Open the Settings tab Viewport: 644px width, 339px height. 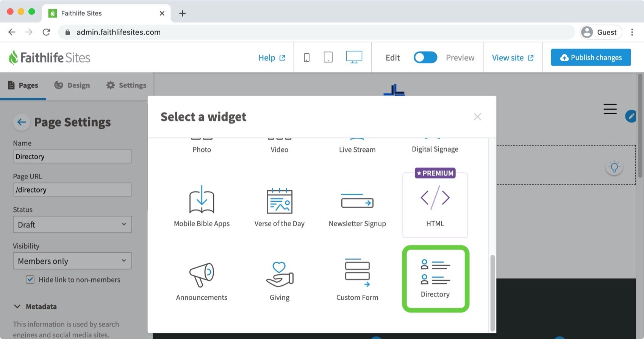click(126, 86)
